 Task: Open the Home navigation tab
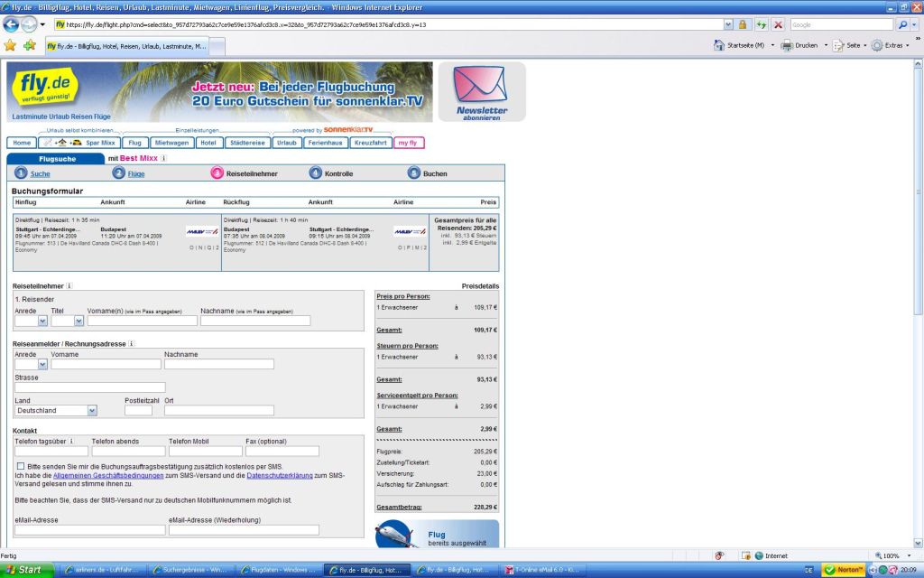(x=22, y=143)
